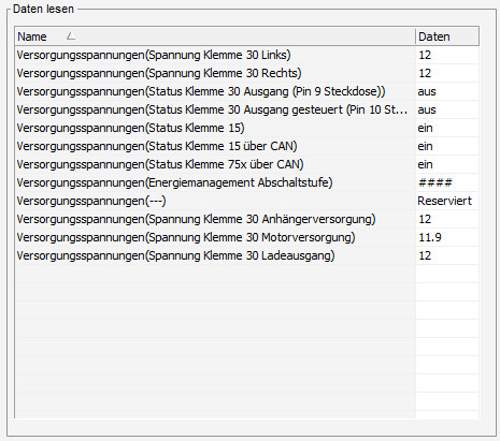Select the Status Klemme 15 über CAN row
Viewport: 500px width, 441px height.
(247, 146)
